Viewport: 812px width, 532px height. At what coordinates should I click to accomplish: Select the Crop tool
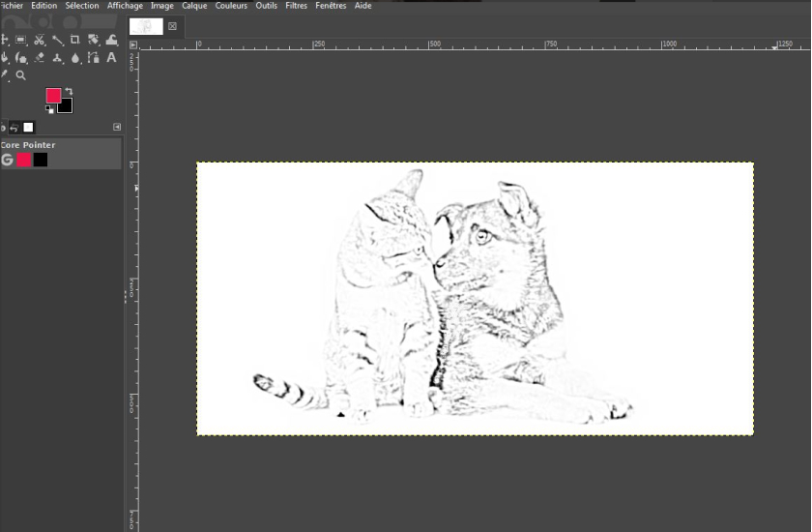(75, 40)
